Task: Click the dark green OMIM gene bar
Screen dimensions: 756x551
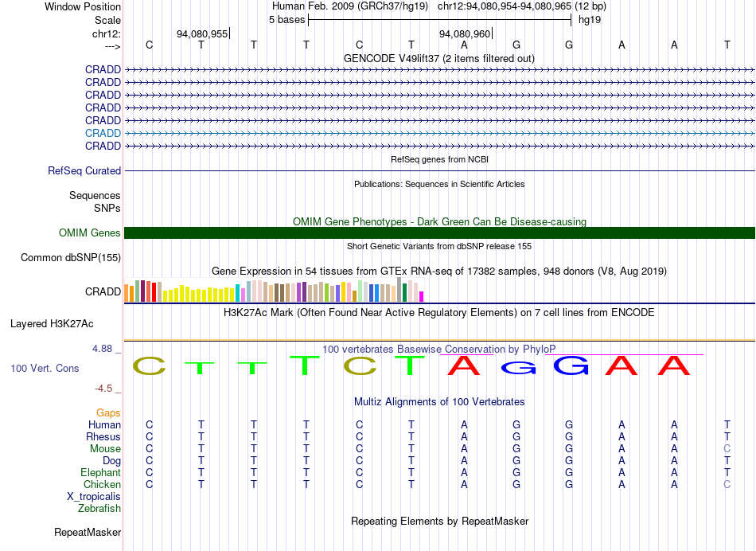Action: [440, 233]
